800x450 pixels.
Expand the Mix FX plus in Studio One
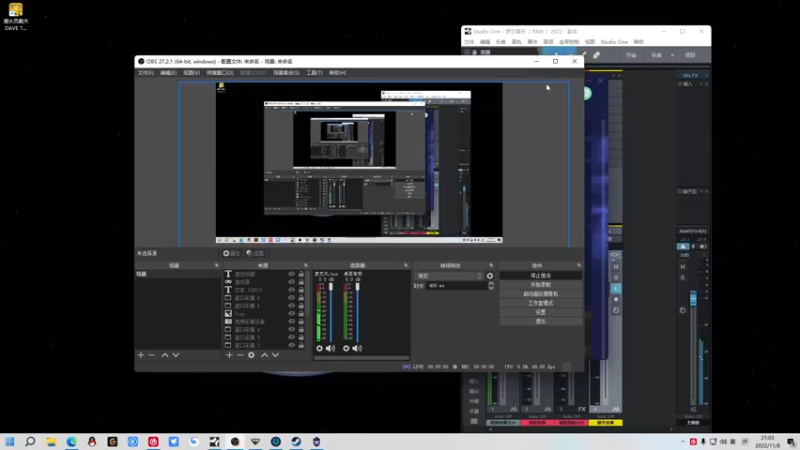[707, 76]
